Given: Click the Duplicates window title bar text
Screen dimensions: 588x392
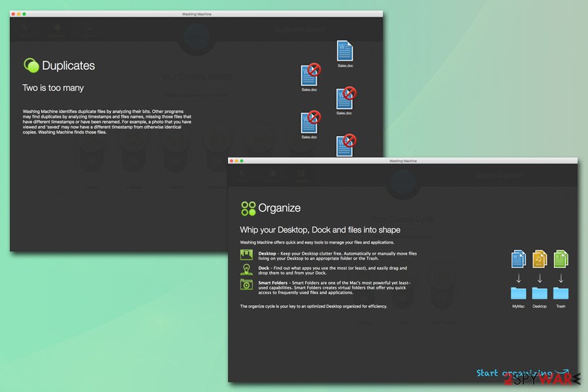Looking at the screenshot, I should click(x=197, y=14).
